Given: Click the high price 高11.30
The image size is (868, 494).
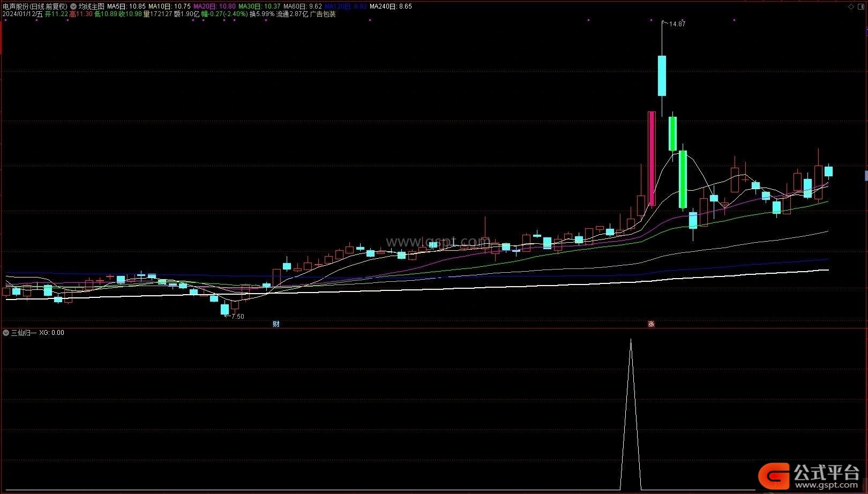Looking at the screenshot, I should tap(81, 14).
